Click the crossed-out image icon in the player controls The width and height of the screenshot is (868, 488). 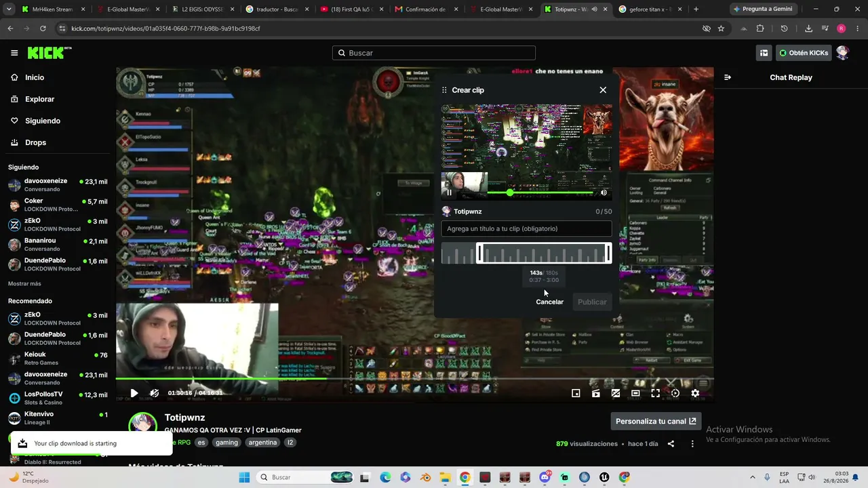click(616, 393)
